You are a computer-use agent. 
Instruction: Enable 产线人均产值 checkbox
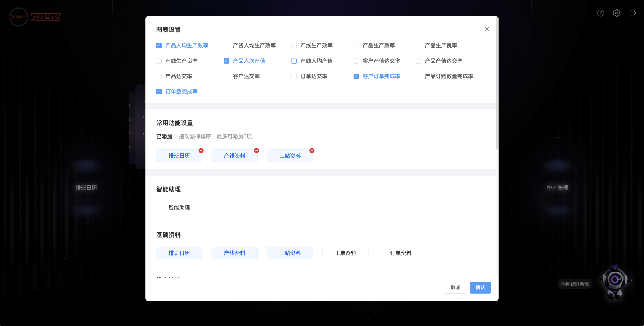coord(294,61)
